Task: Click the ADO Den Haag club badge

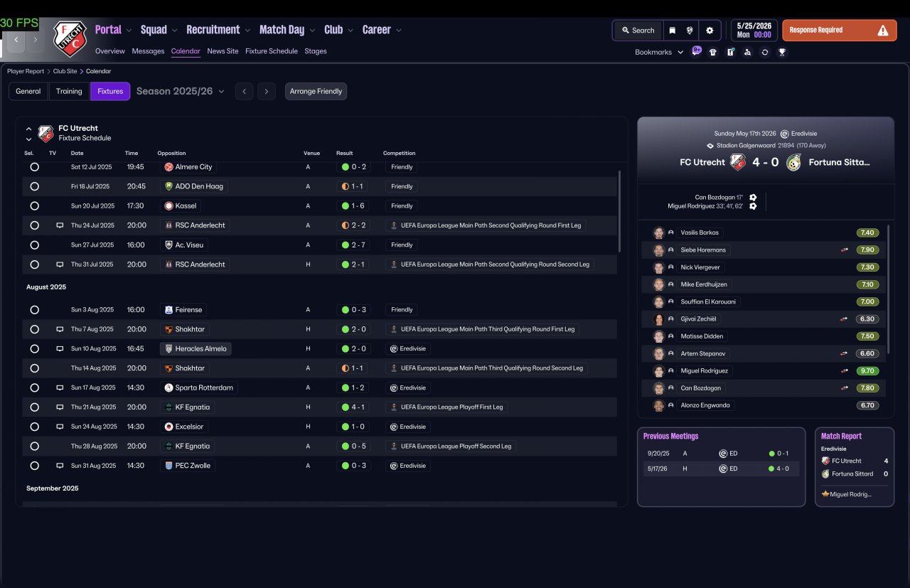Action: coord(168,186)
